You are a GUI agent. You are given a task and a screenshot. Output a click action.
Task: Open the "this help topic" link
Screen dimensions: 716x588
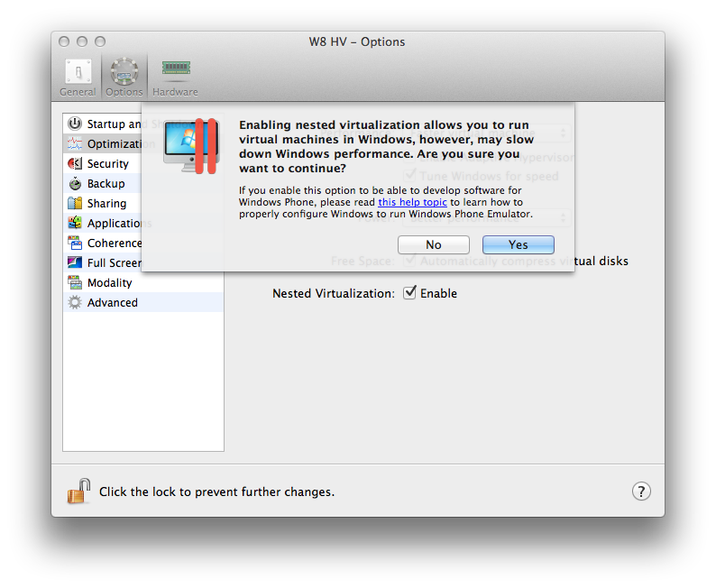click(x=412, y=202)
